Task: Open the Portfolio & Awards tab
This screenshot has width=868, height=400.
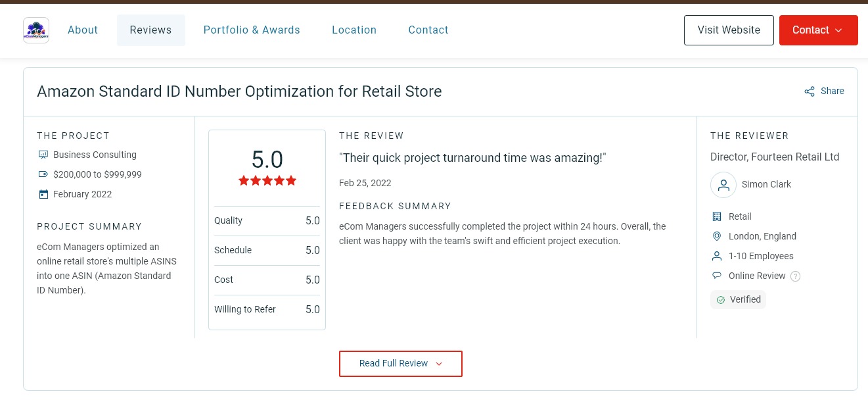Action: tap(252, 30)
